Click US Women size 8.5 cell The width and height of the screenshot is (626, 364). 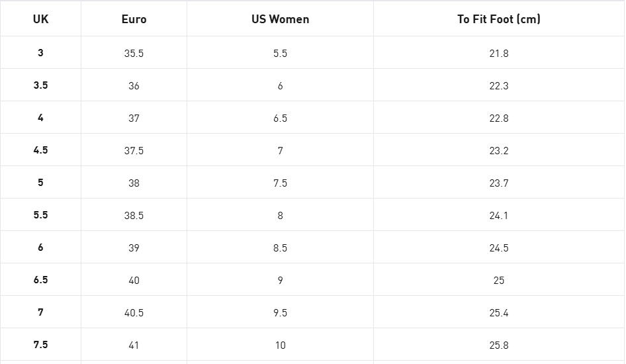click(x=280, y=248)
